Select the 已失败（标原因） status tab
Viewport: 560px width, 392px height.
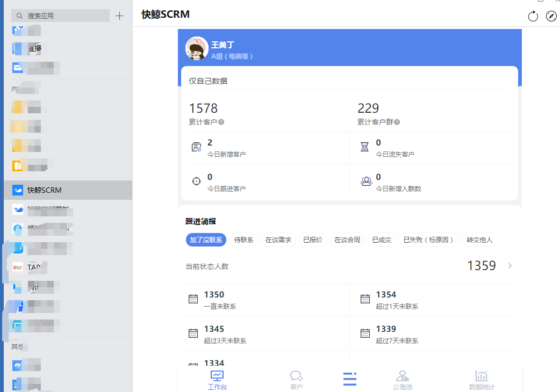(x=428, y=239)
